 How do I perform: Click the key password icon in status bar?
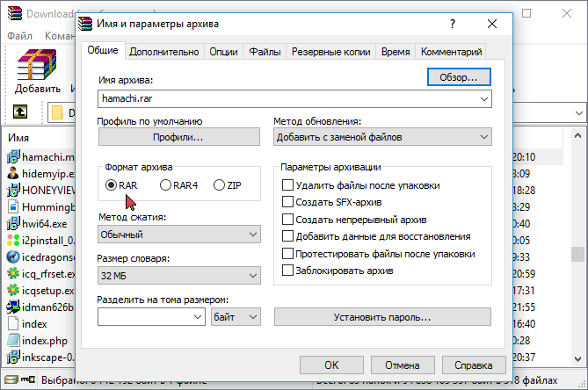(28, 379)
